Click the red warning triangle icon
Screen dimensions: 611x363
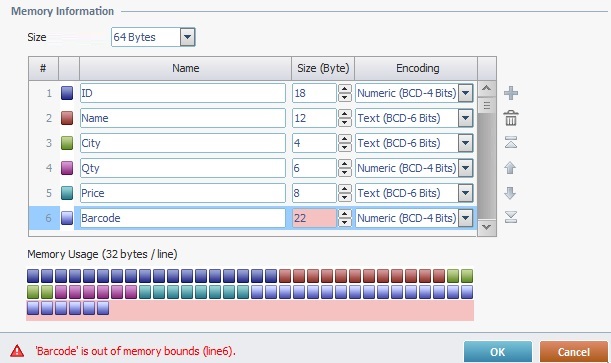click(17, 351)
